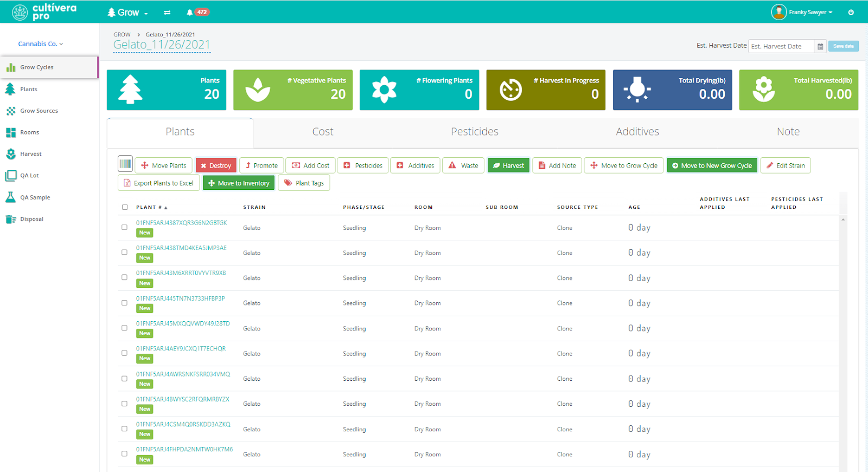Viewport: 868px width, 472px height.
Task: Select the Plants tab
Action: click(180, 132)
